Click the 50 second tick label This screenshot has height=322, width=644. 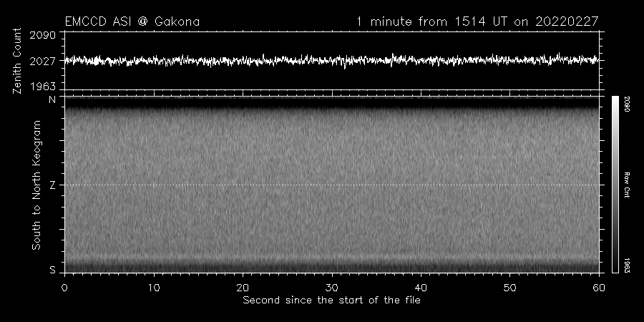[x=509, y=288]
